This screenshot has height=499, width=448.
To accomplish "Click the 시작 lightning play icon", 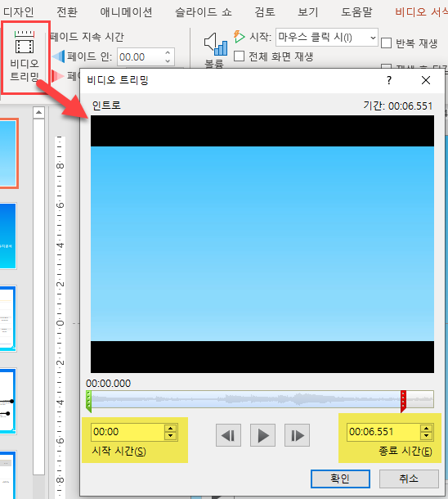I will tap(239, 37).
